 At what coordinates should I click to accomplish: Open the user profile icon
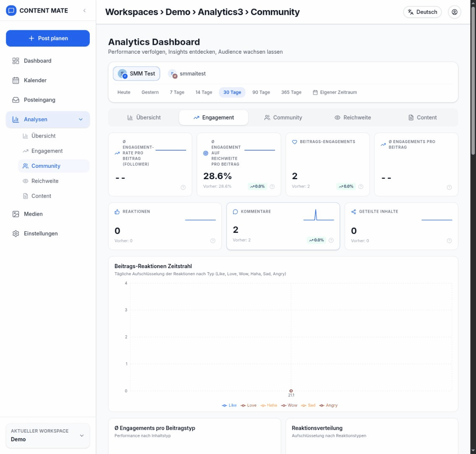coord(454,12)
